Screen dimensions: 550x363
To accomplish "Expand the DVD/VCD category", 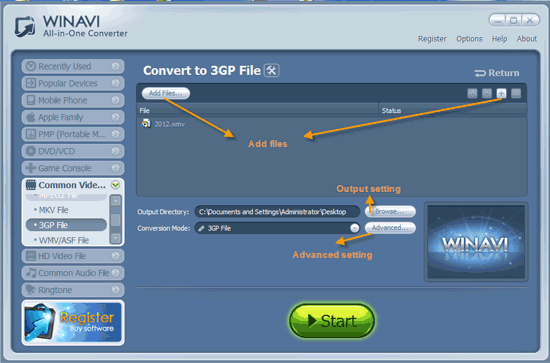I will 115,151.
